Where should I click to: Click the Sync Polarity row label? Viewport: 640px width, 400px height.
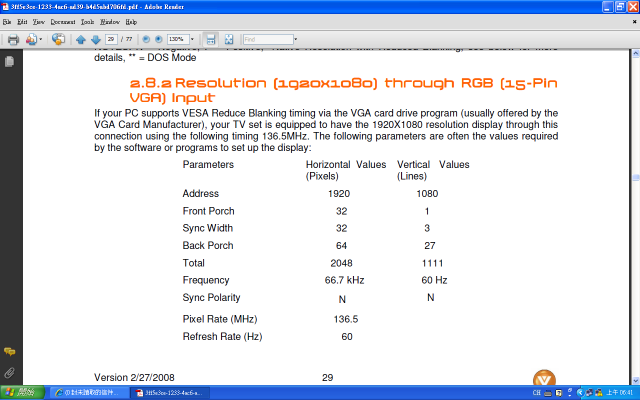coord(211,298)
